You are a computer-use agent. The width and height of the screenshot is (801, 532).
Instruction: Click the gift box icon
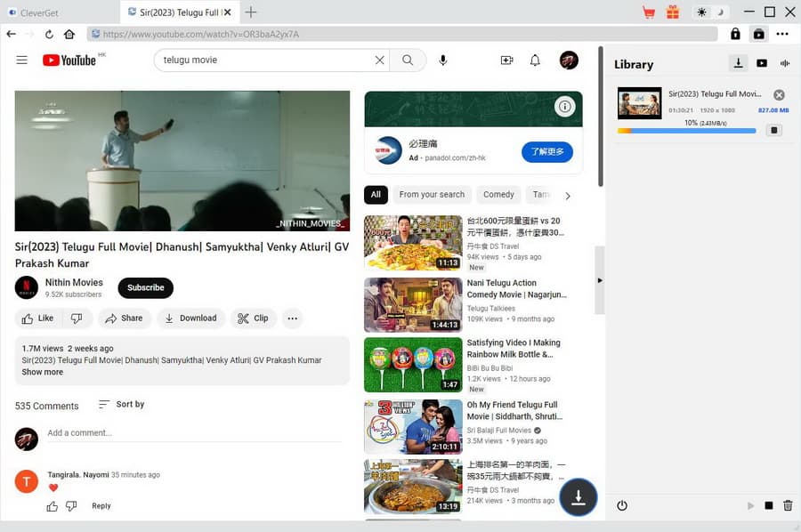coord(672,12)
